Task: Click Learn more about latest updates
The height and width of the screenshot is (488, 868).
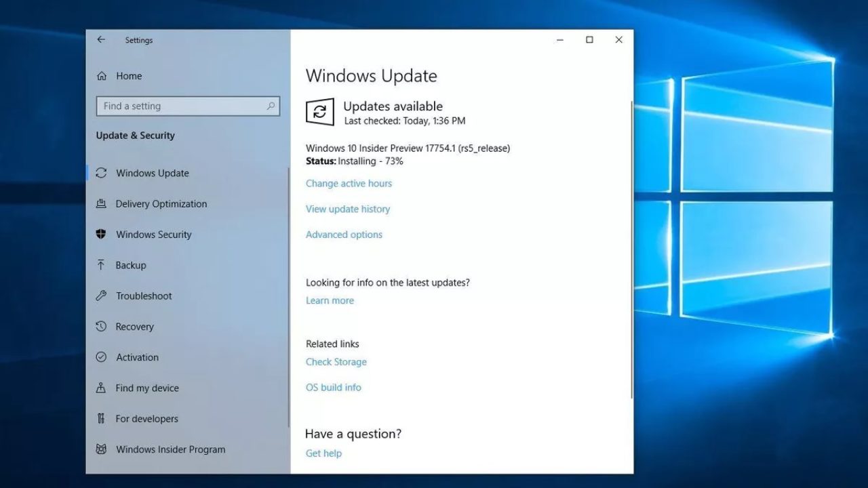Action: tap(330, 300)
